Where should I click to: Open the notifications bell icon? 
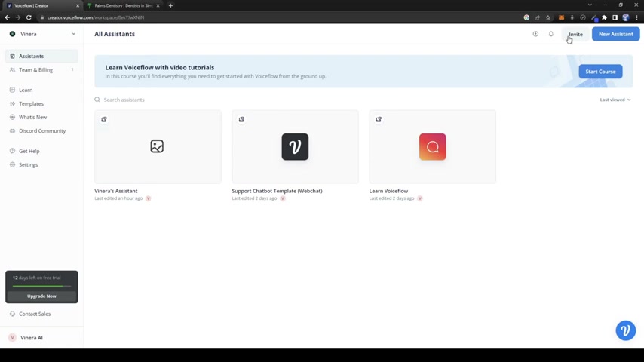[x=550, y=34]
